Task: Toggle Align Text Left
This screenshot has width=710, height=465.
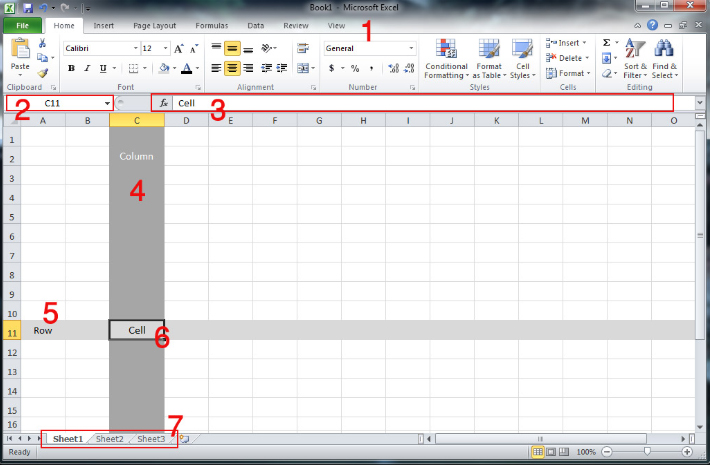Action: pyautogui.click(x=216, y=68)
